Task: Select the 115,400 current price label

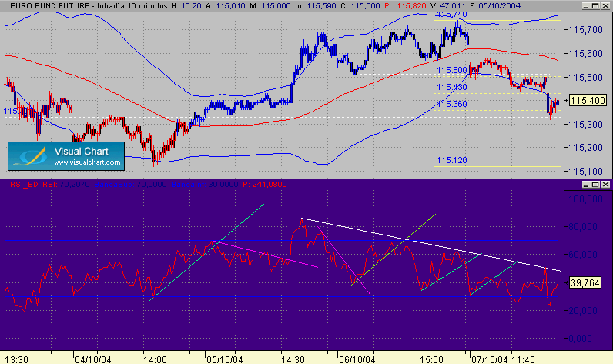Action: (x=588, y=100)
